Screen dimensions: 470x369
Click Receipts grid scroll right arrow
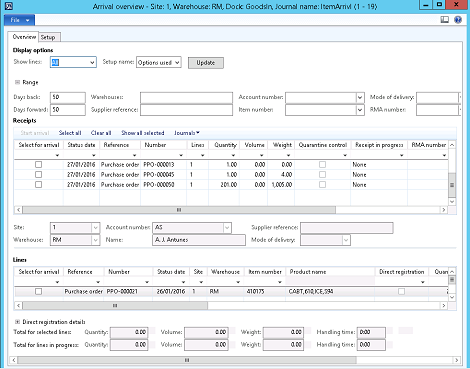tap(444, 210)
